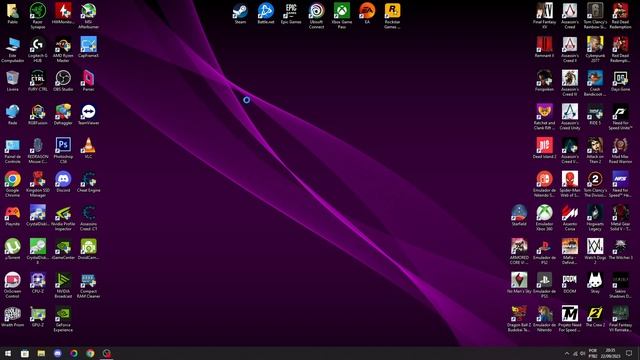The height and width of the screenshot is (360, 640).
Task: Launch GeForce Experience from the desktop
Action: tap(63, 319)
